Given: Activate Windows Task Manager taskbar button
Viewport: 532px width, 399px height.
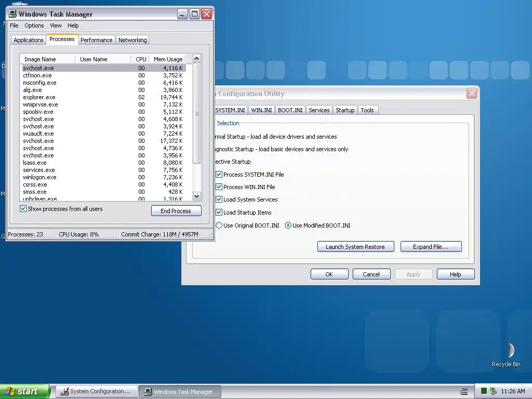Looking at the screenshot, I should (x=180, y=391).
